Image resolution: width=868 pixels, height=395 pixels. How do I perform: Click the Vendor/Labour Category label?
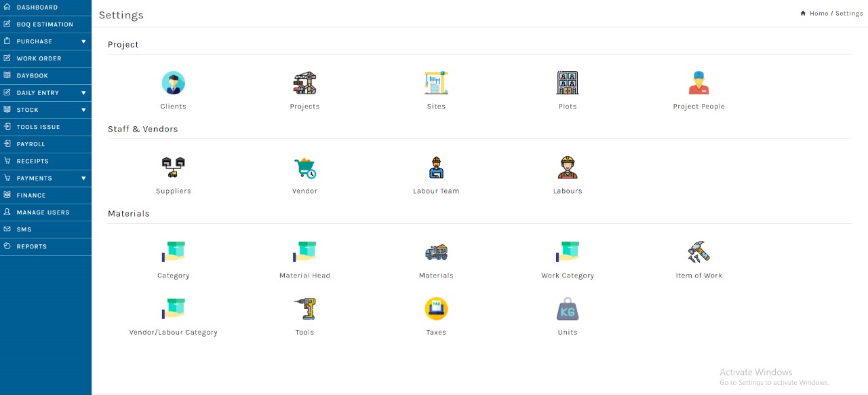pyautogui.click(x=173, y=333)
